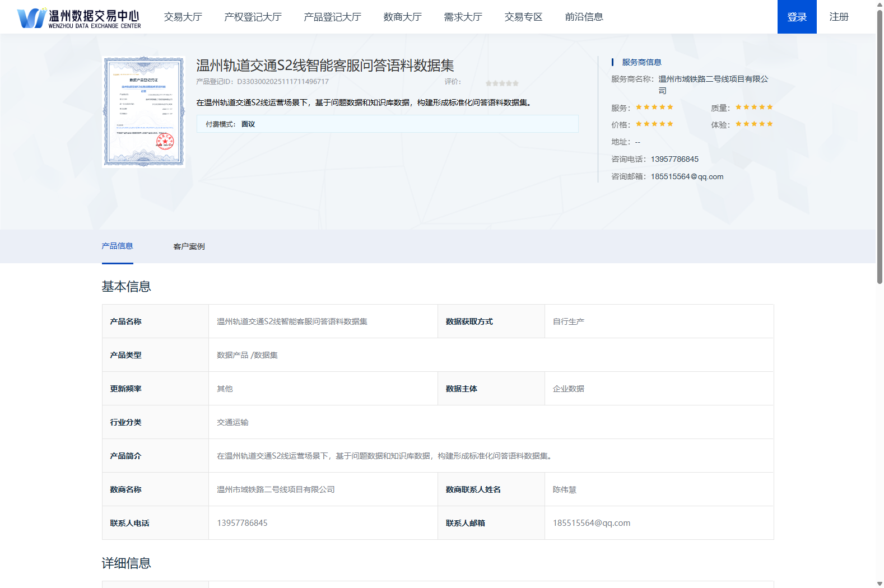Click the 价格 star rating
The height and width of the screenshot is (588, 884).
click(654, 124)
